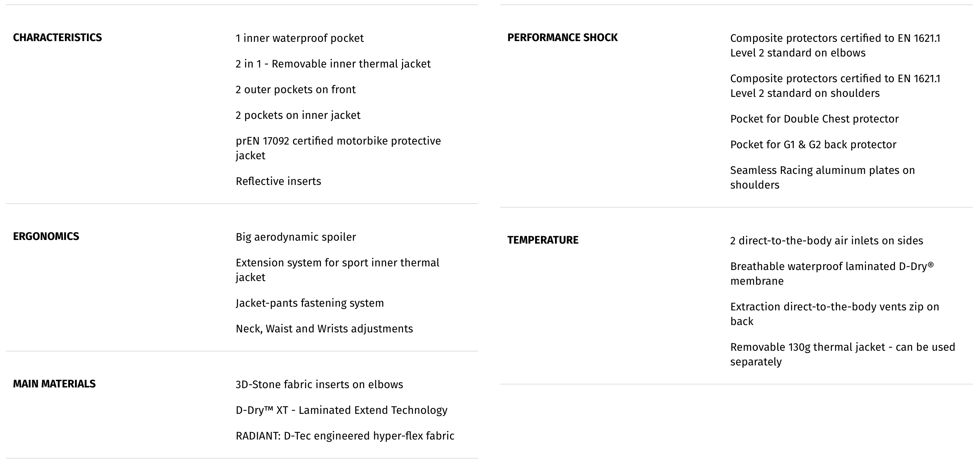Image resolution: width=980 pixels, height=463 pixels.
Task: Click 'Removable 130g thermal jacket' entry
Action: click(843, 354)
